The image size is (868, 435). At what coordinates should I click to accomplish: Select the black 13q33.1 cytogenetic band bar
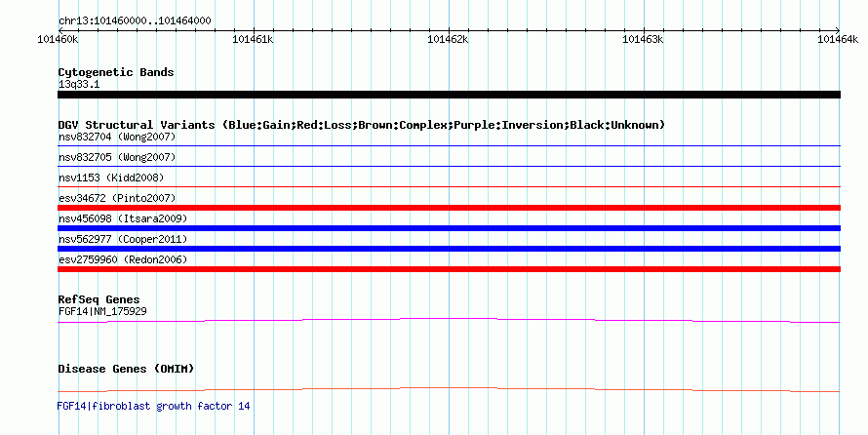449,95
